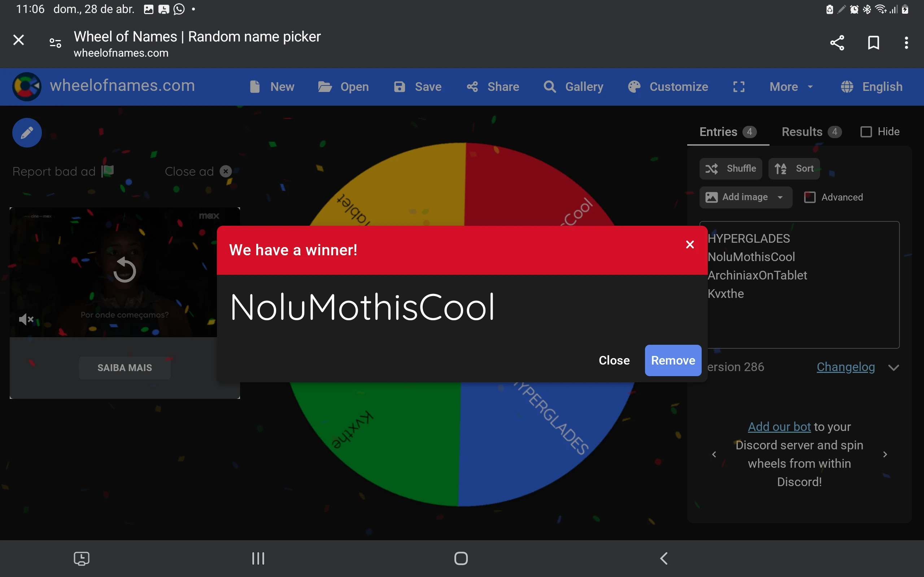Open the More dropdown menu
Image resolution: width=924 pixels, height=577 pixels.
coord(791,87)
